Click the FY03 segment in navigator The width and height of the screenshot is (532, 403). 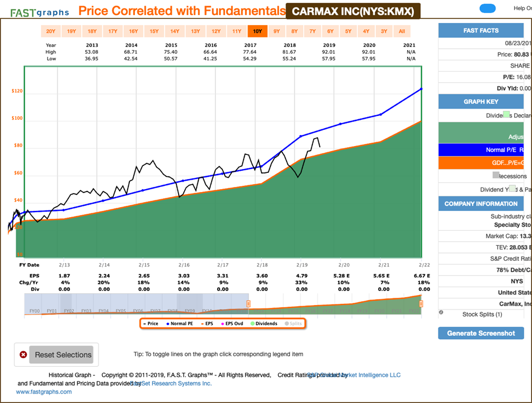click(x=86, y=311)
